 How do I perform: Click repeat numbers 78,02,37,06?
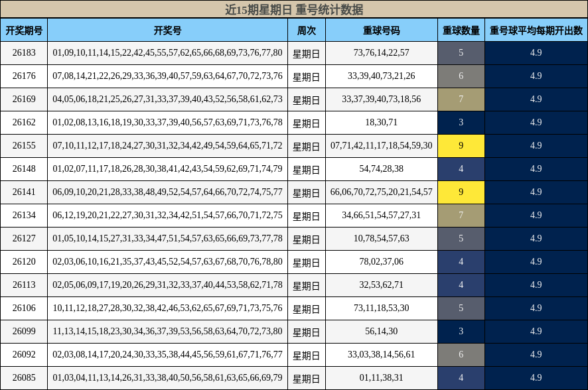[382, 262]
